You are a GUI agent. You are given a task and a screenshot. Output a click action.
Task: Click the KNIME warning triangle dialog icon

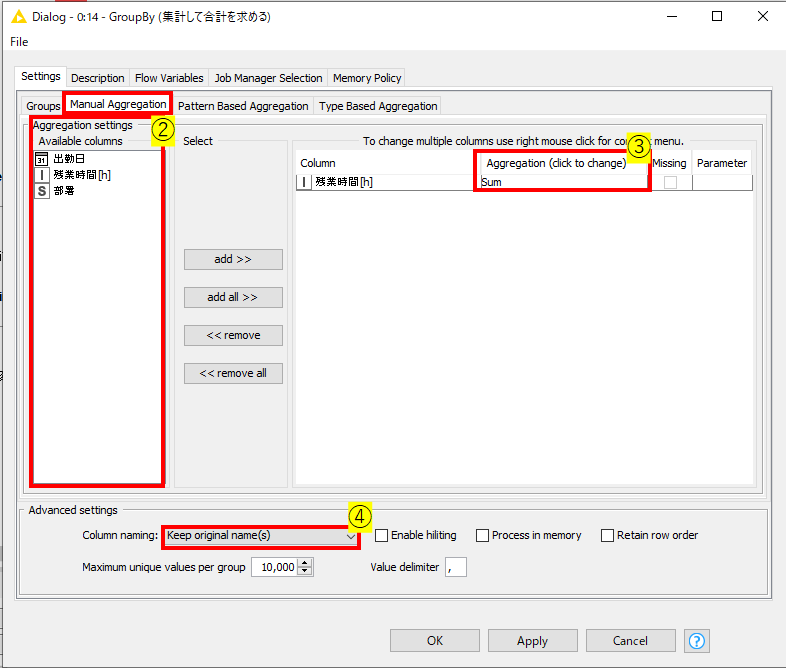pyautogui.click(x=19, y=17)
